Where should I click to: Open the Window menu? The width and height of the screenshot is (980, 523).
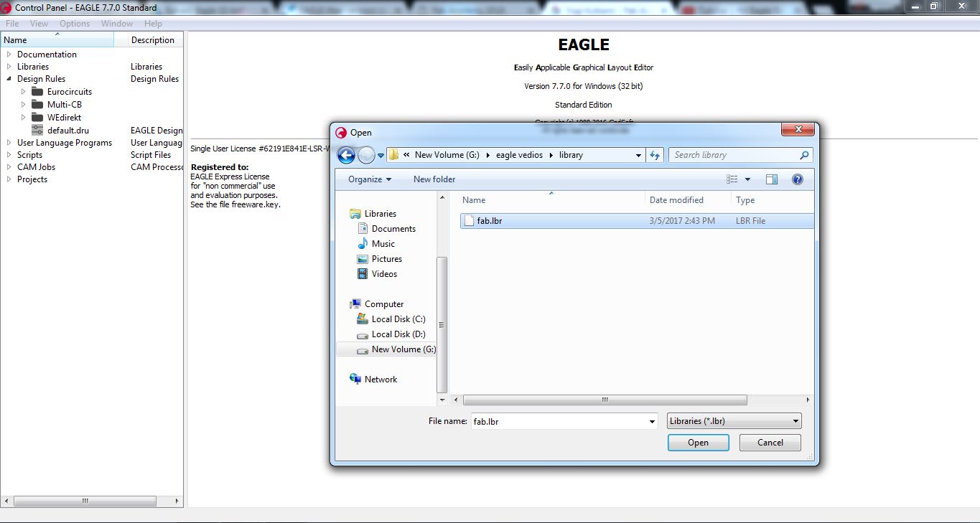(x=116, y=24)
